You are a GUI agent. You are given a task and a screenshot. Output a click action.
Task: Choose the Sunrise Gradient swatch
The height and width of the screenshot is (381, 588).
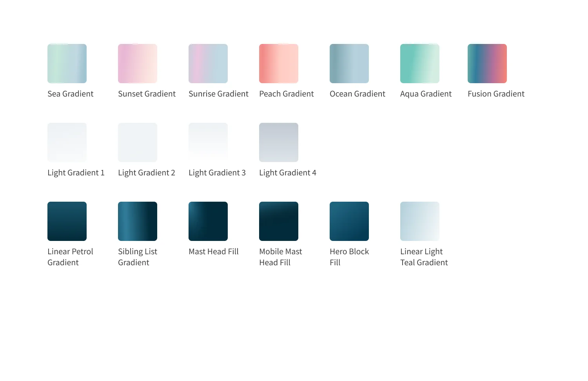(x=208, y=64)
